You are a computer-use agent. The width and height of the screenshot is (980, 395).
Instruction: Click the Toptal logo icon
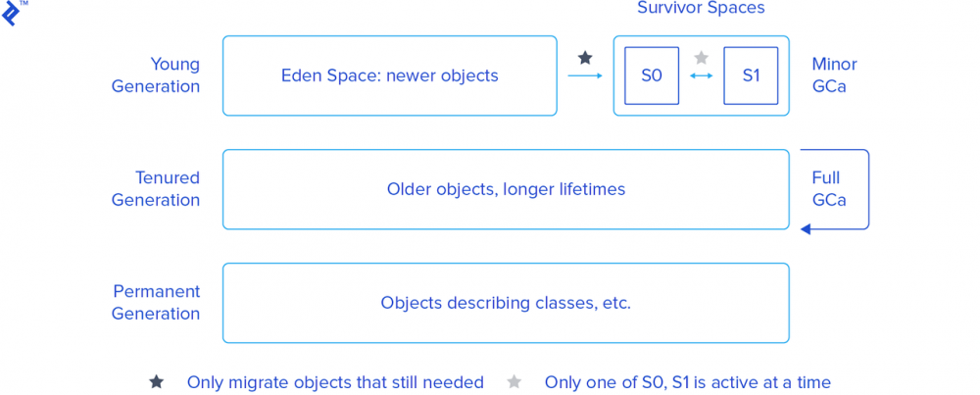(12, 13)
